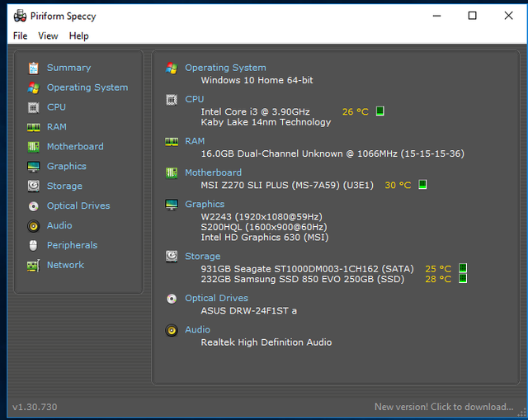Select Audio in the sidebar
Viewport: 528px width, 420px height.
(59, 225)
